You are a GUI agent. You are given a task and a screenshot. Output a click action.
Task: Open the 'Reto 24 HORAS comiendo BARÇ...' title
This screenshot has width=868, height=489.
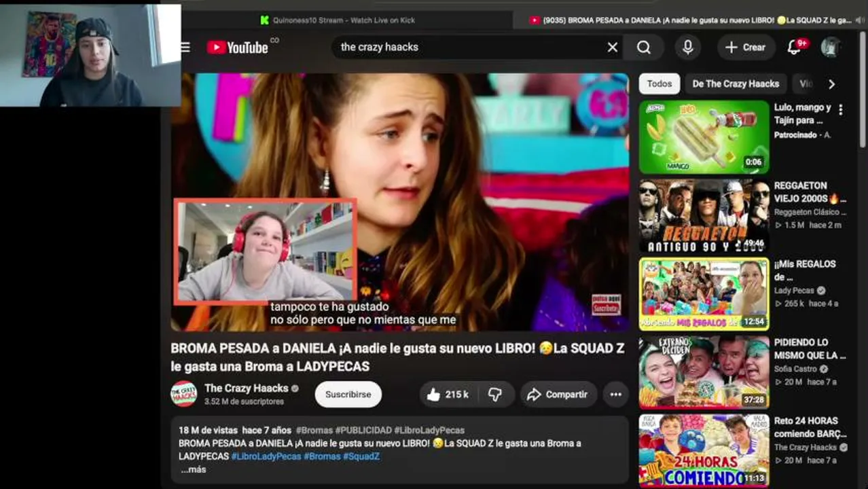(x=810, y=427)
